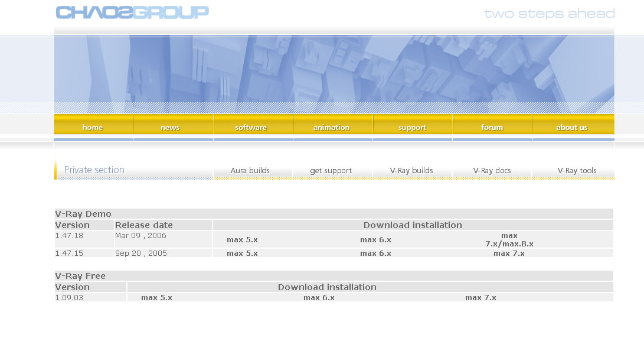
Task: Click V-Ray Free Download installation header
Action: 328,287
